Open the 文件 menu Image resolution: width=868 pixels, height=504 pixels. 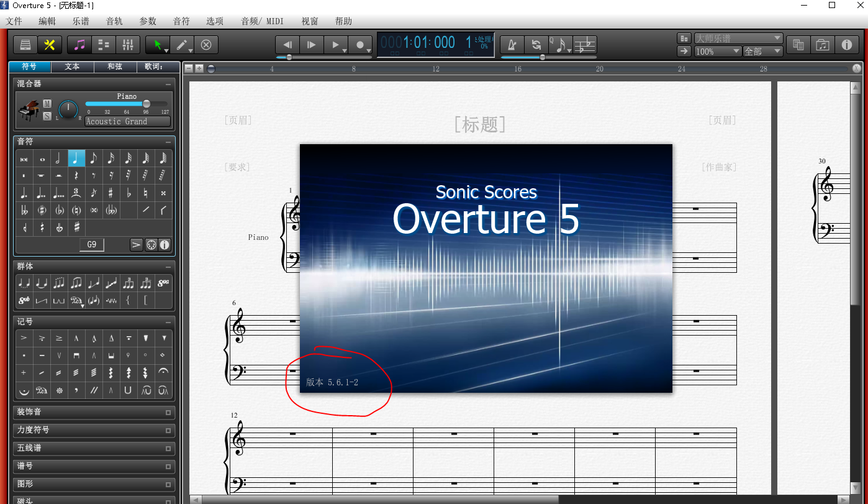14,21
